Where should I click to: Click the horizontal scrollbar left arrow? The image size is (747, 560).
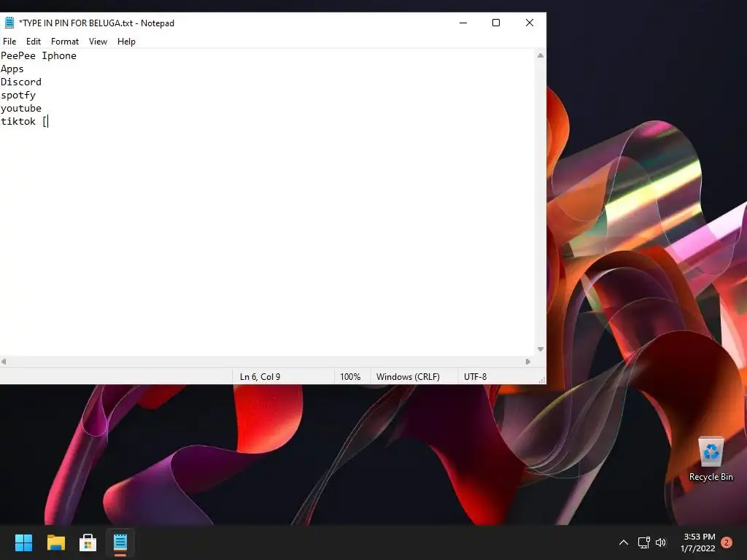[x=4, y=362]
